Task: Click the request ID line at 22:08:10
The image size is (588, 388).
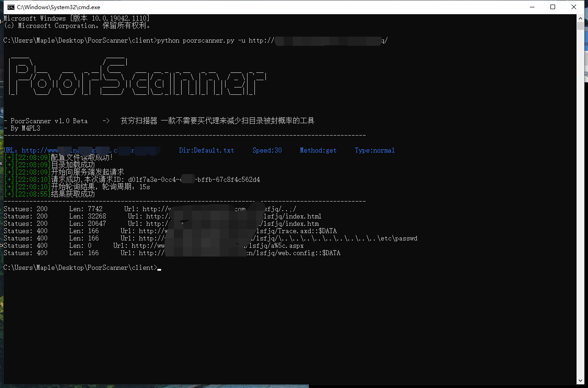Action: pyautogui.click(x=132, y=180)
